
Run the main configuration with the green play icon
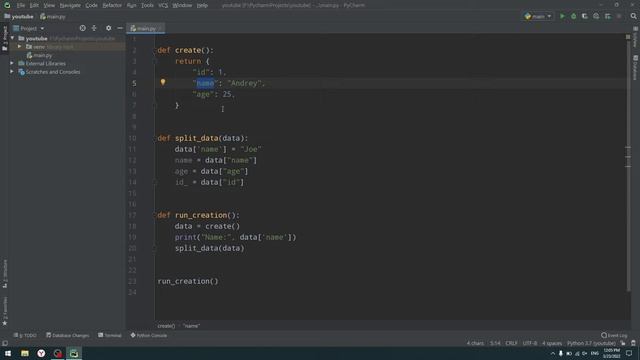pyautogui.click(x=562, y=16)
